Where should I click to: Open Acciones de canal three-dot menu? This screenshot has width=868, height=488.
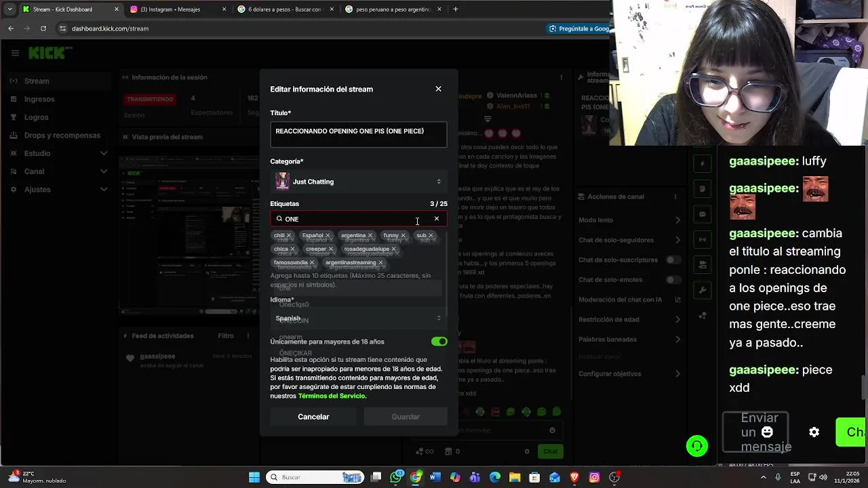pos(675,197)
